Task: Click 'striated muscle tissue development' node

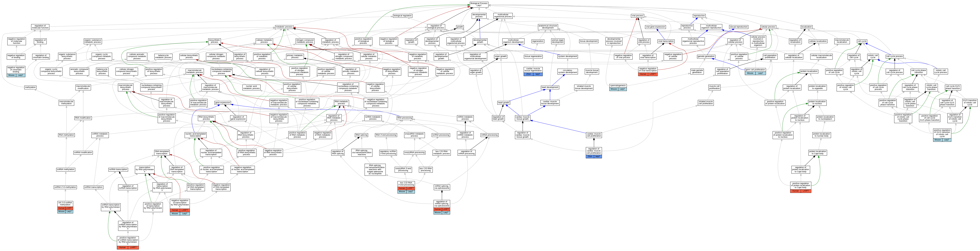Action: pyautogui.click(x=584, y=87)
